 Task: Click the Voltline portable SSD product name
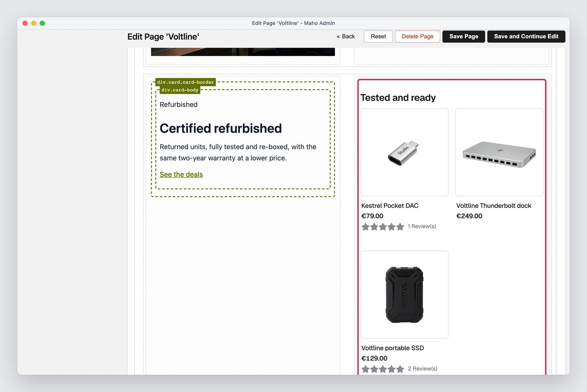(x=393, y=348)
